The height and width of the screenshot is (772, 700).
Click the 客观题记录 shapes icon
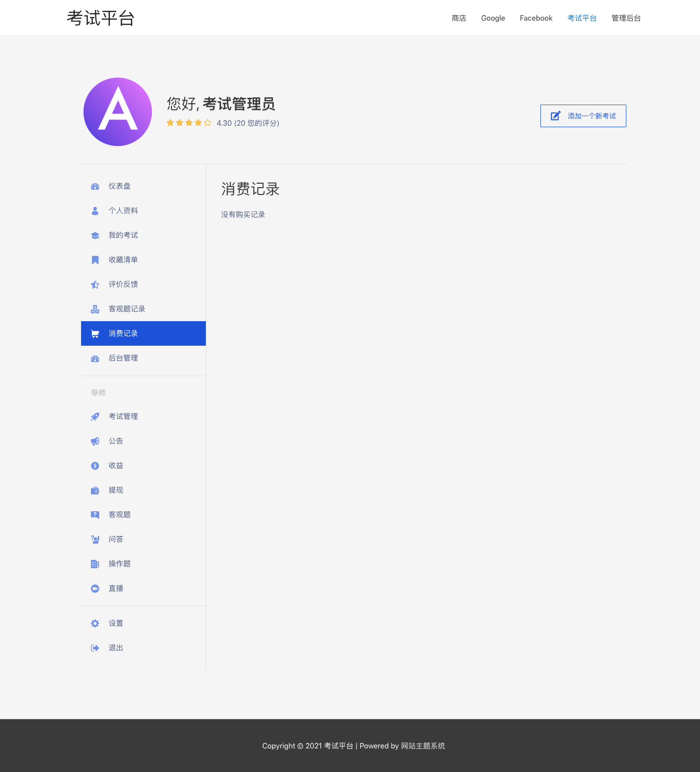(x=95, y=309)
